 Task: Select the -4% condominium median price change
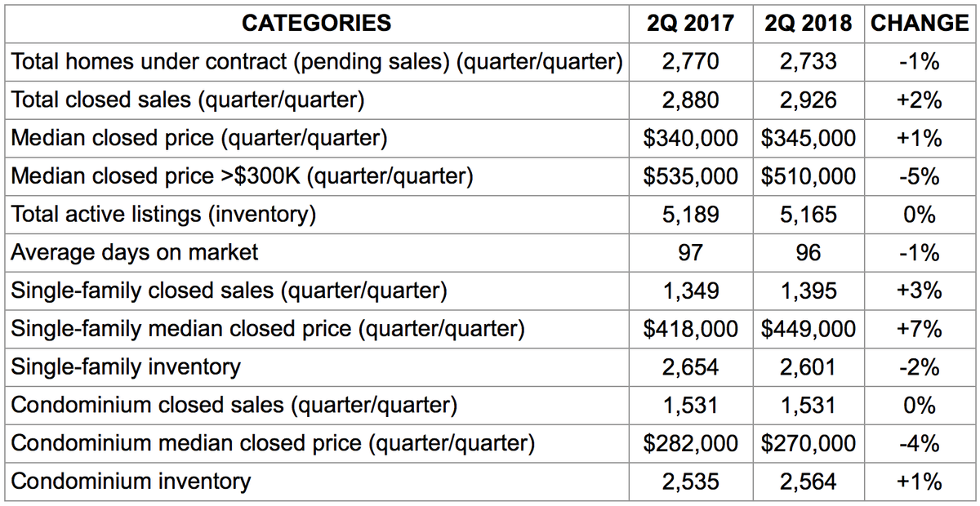point(920,443)
